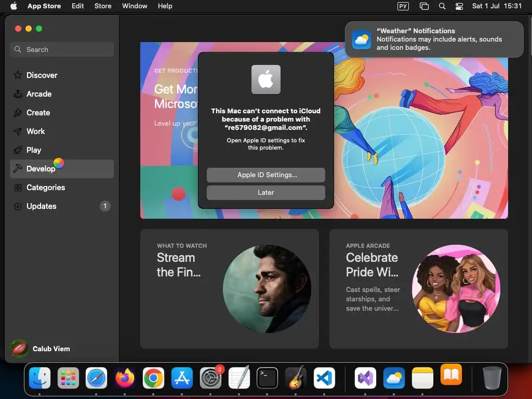The height and width of the screenshot is (399, 532).
Task: Open Terminal from the Dock
Action: coord(267,378)
